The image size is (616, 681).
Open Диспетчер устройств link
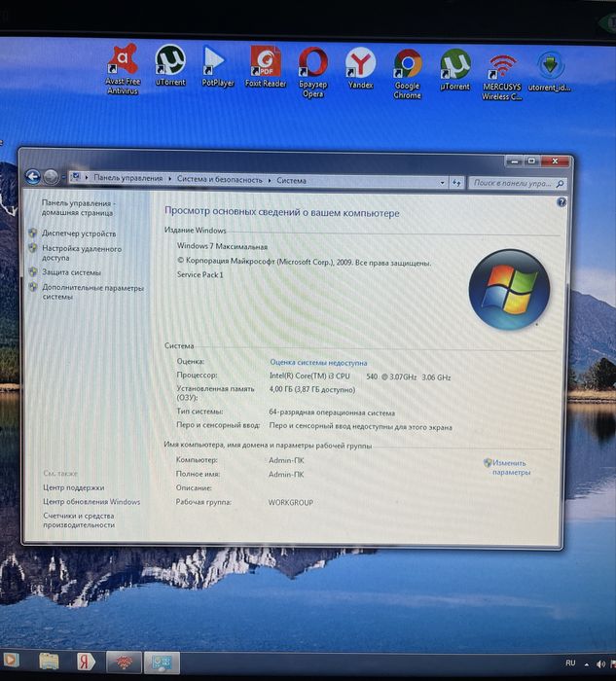click(79, 233)
